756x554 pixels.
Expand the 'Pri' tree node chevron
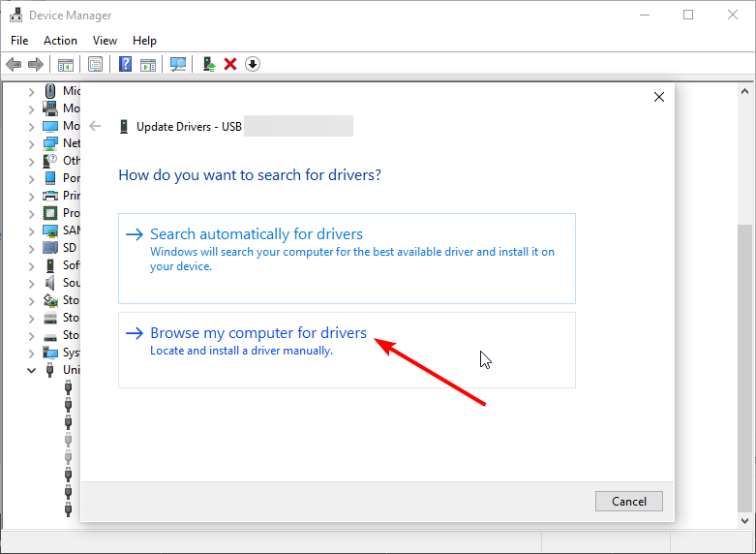pyautogui.click(x=31, y=197)
